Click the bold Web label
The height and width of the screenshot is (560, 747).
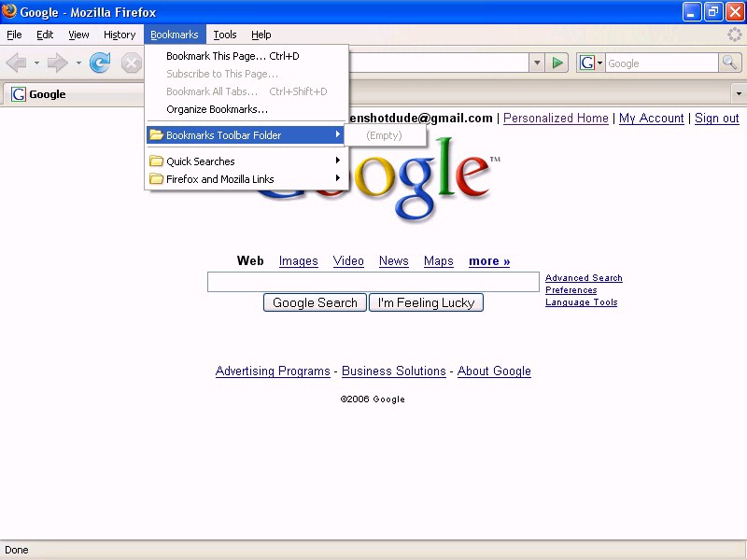click(x=250, y=261)
